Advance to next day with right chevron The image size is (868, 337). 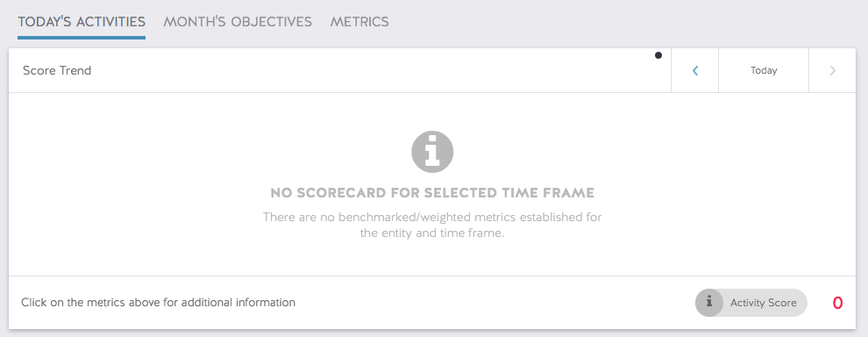(833, 70)
